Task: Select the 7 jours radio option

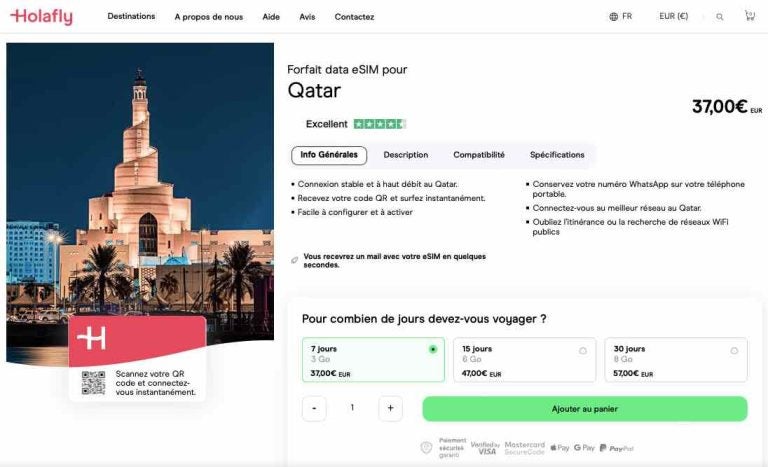Action: tap(433, 349)
